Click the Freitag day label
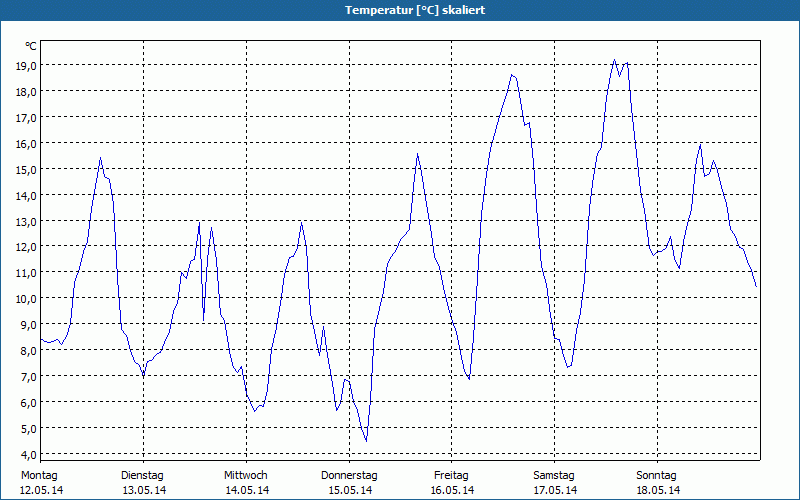800x500 pixels. coord(452,476)
